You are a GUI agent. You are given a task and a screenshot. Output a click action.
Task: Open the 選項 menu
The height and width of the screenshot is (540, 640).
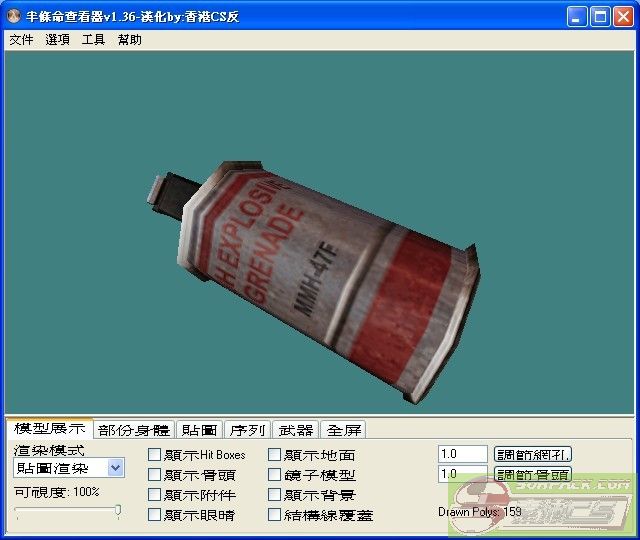click(x=57, y=40)
